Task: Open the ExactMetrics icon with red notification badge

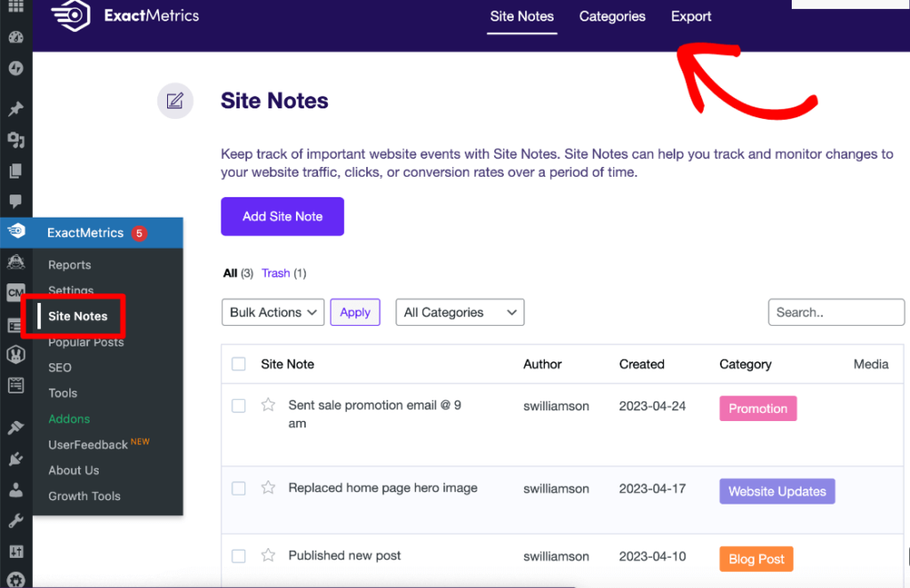Action: (15, 230)
